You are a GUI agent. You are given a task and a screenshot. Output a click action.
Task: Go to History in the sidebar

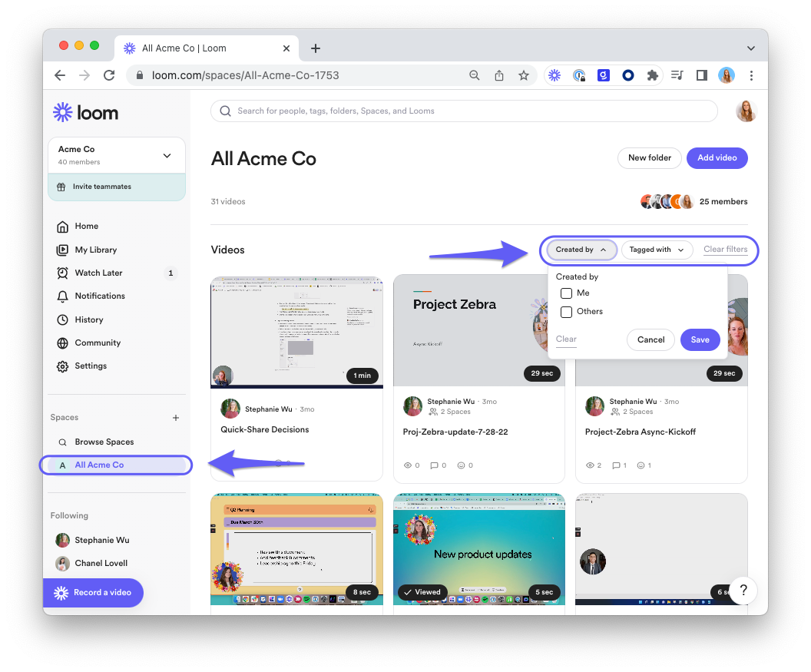pos(88,319)
